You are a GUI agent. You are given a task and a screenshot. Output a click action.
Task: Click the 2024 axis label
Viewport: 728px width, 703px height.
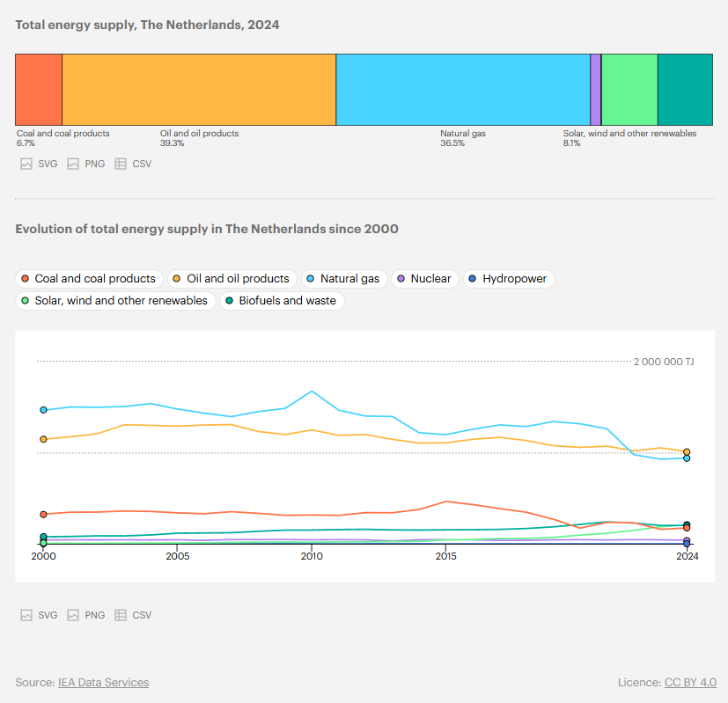point(688,556)
